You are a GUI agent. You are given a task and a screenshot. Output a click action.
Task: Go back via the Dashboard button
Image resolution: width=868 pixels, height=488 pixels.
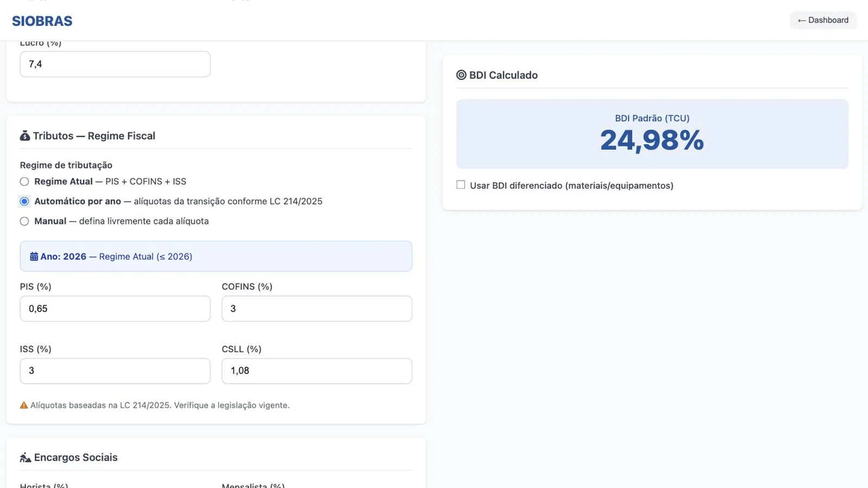click(823, 20)
